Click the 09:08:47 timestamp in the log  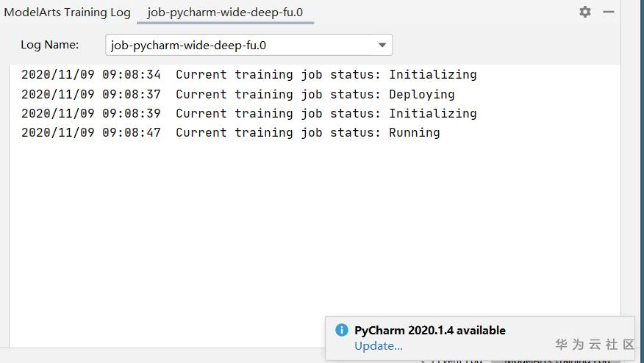coord(132,133)
